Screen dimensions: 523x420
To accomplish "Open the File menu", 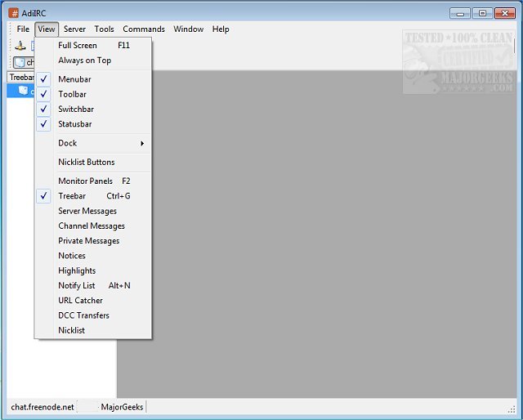I will click(23, 29).
